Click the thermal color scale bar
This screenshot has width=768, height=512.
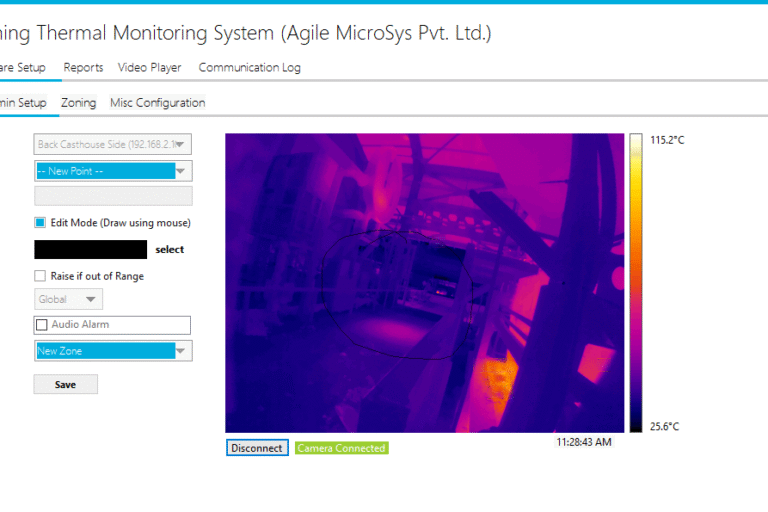636,283
